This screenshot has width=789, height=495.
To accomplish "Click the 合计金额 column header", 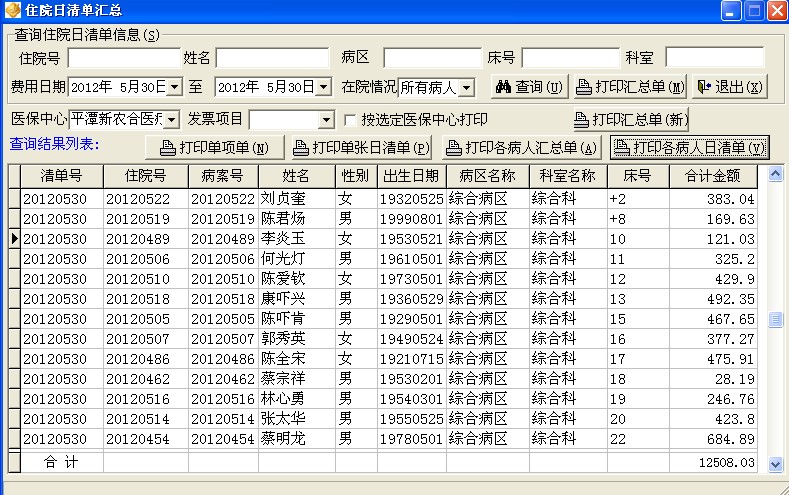I will tap(713, 176).
